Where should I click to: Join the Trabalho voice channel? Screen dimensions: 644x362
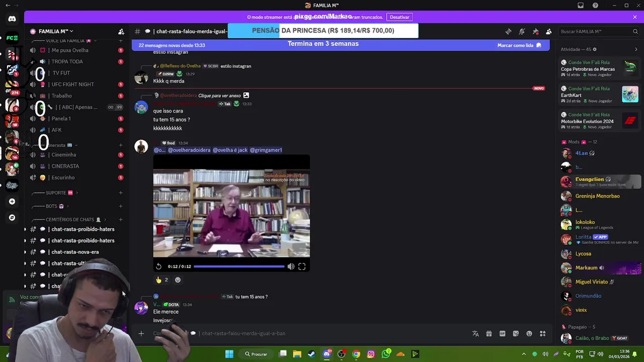pyautogui.click(x=61, y=96)
